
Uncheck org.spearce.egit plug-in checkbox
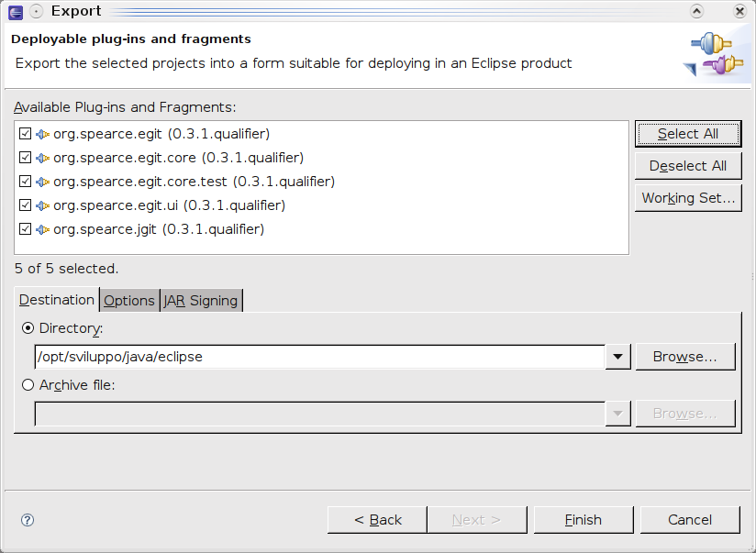[25, 134]
